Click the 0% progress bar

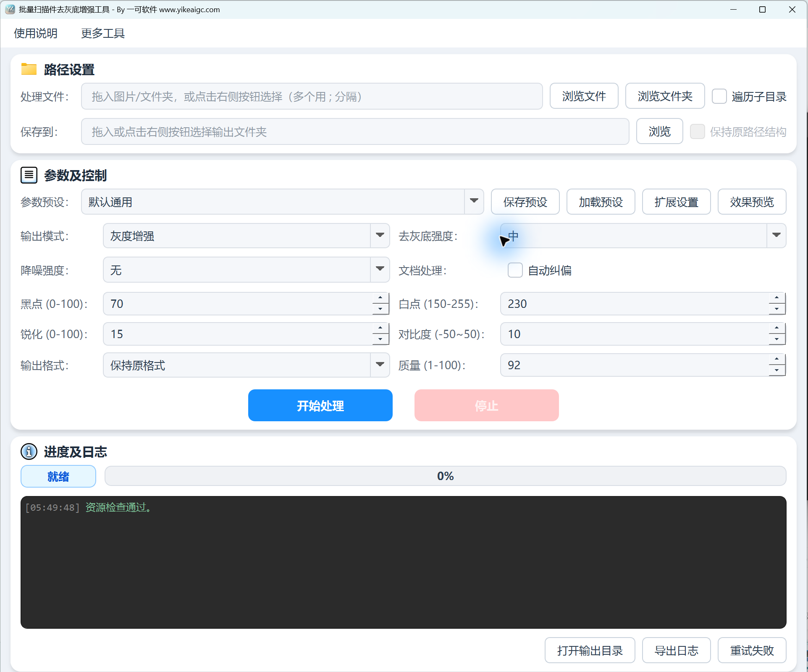coord(446,476)
